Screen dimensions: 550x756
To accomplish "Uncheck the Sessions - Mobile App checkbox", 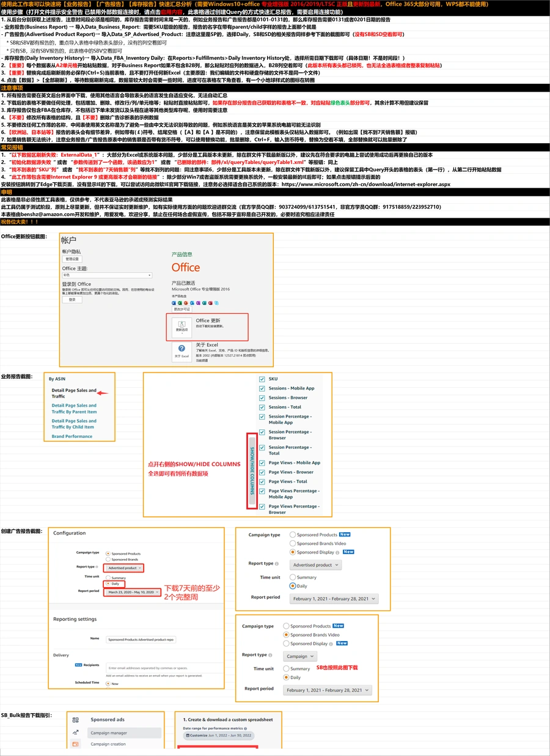I will 262,388.
